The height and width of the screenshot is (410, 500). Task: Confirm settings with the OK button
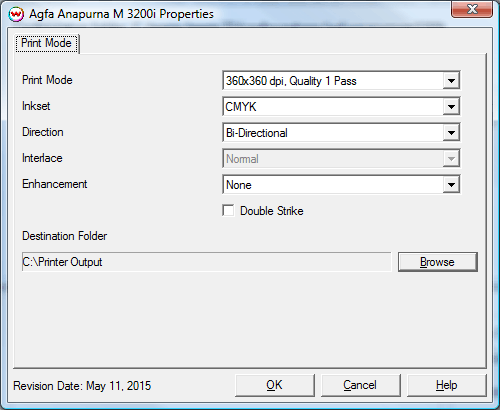click(x=275, y=385)
